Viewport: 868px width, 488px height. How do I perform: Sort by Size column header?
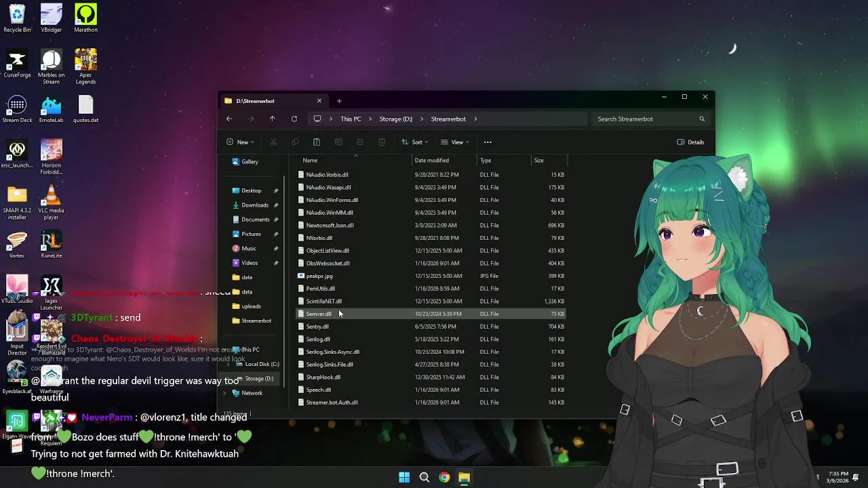[549, 161]
